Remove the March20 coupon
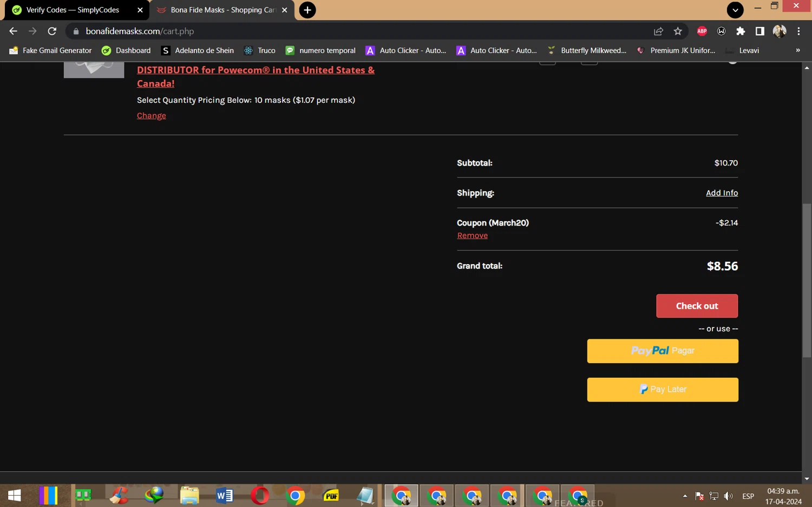Viewport: 812px width, 507px height. (473, 235)
